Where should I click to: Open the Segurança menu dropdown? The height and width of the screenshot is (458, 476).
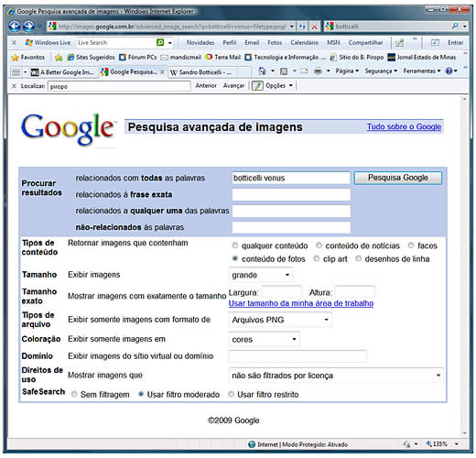[x=381, y=71]
